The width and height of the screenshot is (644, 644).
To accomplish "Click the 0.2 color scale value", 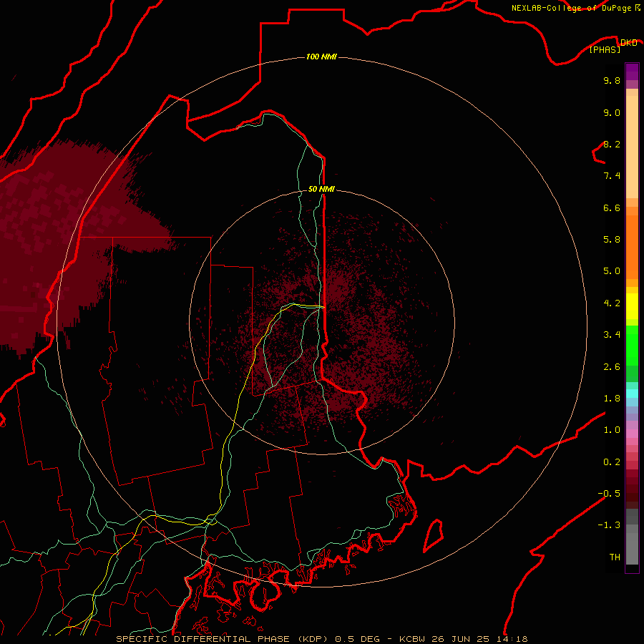I will [x=612, y=462].
